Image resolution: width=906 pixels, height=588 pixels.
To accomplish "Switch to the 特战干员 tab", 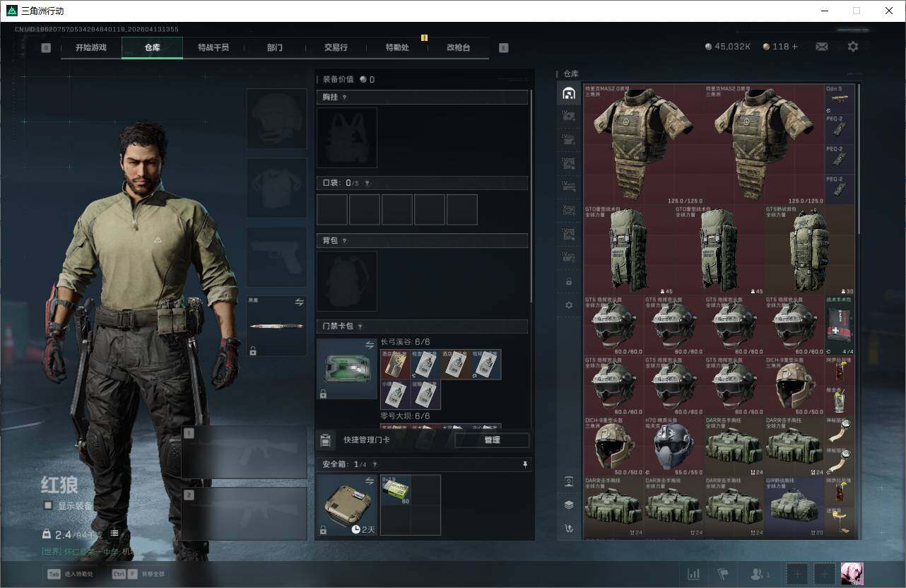I will point(213,47).
